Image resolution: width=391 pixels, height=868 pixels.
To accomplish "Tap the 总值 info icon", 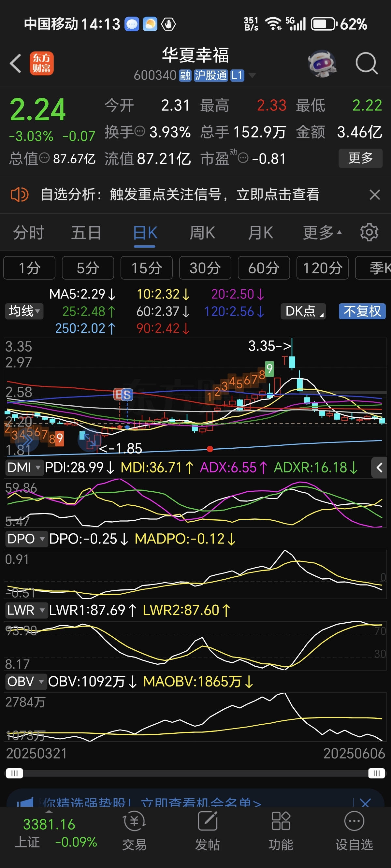I will (x=44, y=158).
